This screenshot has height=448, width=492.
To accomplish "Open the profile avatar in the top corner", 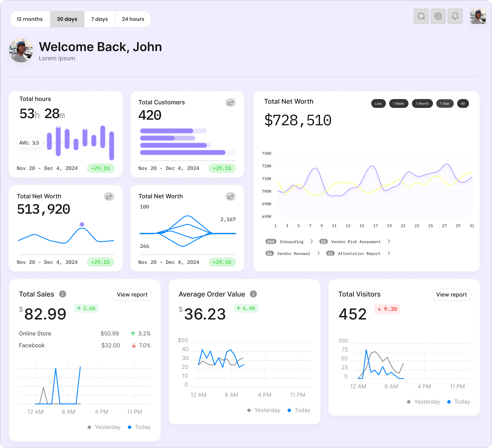I will click(x=477, y=16).
